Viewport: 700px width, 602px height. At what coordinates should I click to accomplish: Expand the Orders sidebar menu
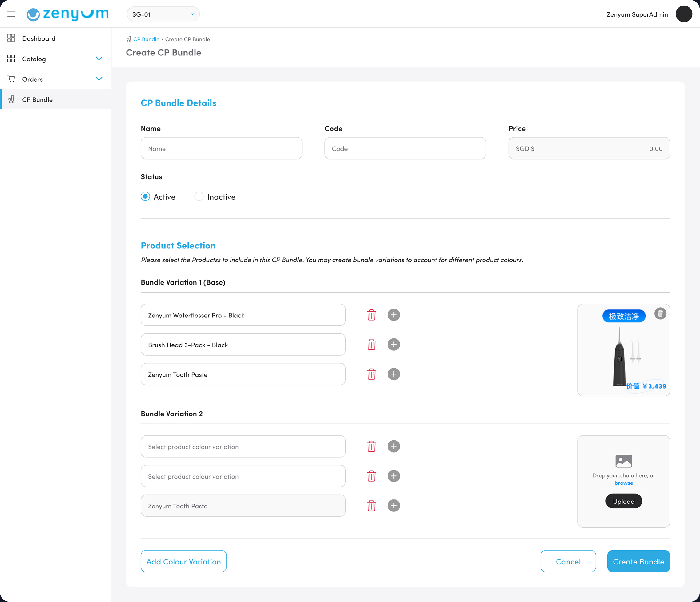(99, 79)
